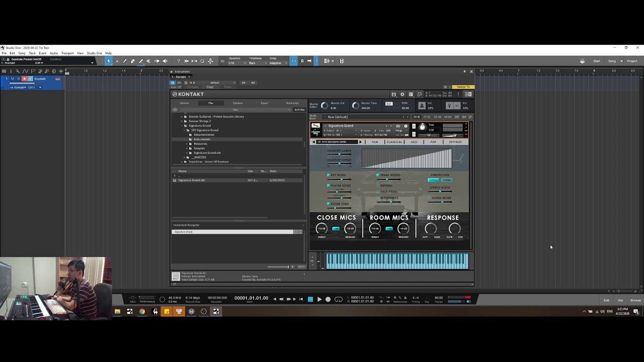Collapse the Signature Grand folder

coord(182,126)
